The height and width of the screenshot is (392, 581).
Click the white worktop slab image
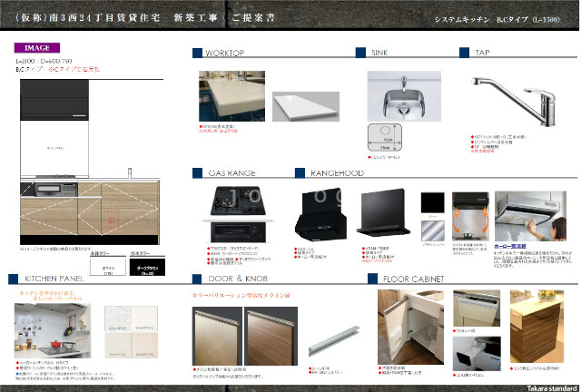click(306, 106)
